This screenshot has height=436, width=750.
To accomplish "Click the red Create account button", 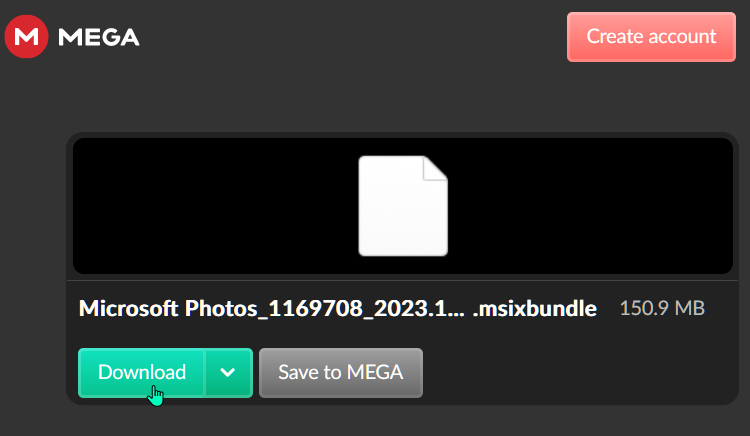I will point(651,37).
